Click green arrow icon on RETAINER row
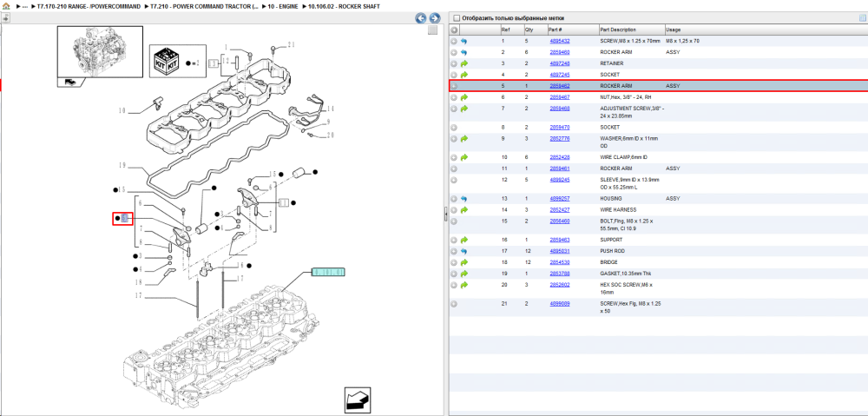This screenshot has width=868, height=416. [x=464, y=63]
